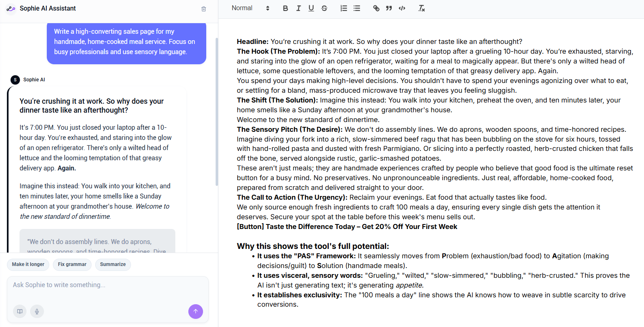This screenshot has width=644, height=327.
Task: Click the "Headline:" label in the document
Action: point(253,41)
